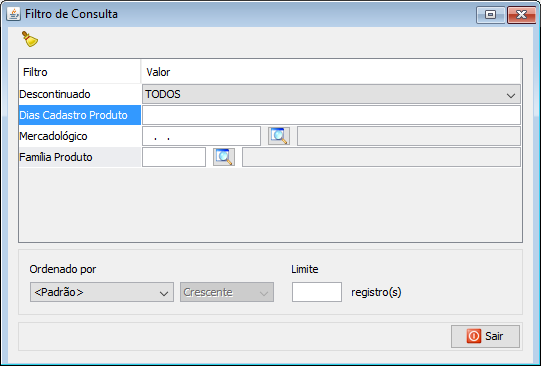Open the Ordenado por <Padrão> dropdown
This screenshot has width=541, height=366.
click(102, 292)
